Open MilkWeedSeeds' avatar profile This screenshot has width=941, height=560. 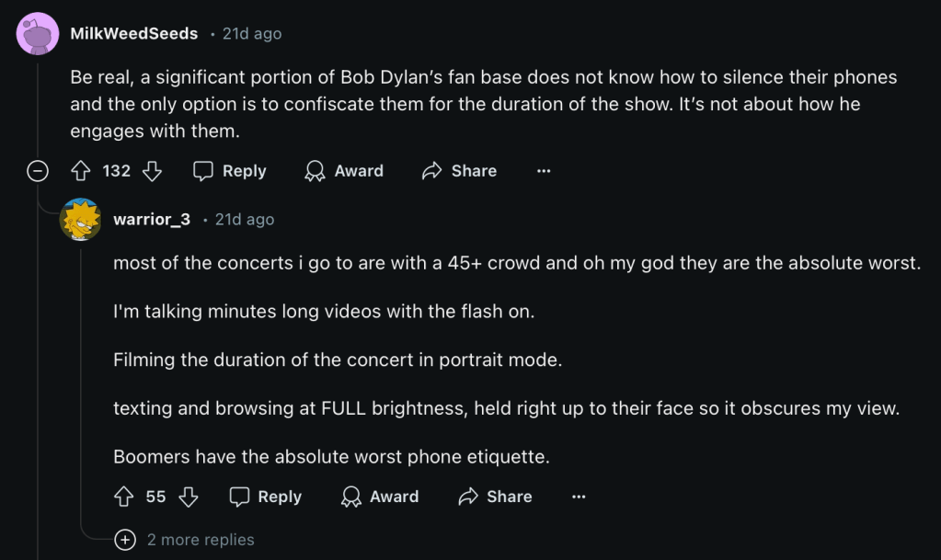point(40,34)
